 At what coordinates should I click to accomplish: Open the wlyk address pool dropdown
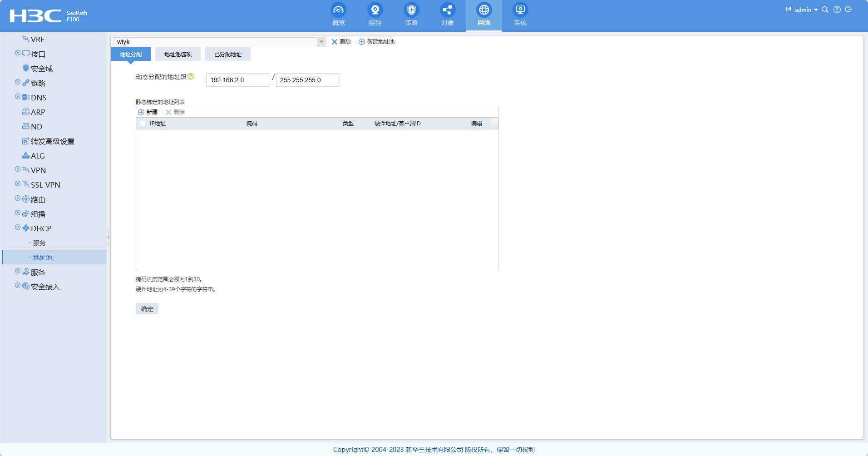click(321, 42)
